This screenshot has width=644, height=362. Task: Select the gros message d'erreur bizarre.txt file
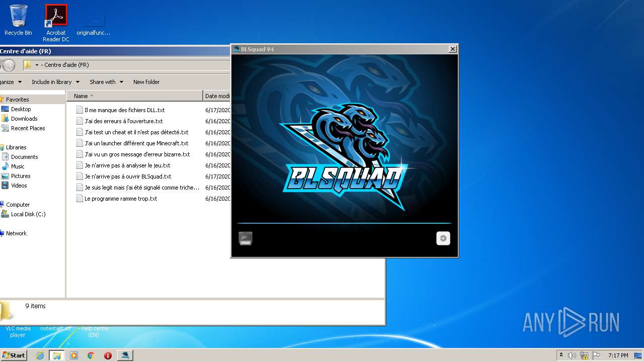click(x=137, y=154)
